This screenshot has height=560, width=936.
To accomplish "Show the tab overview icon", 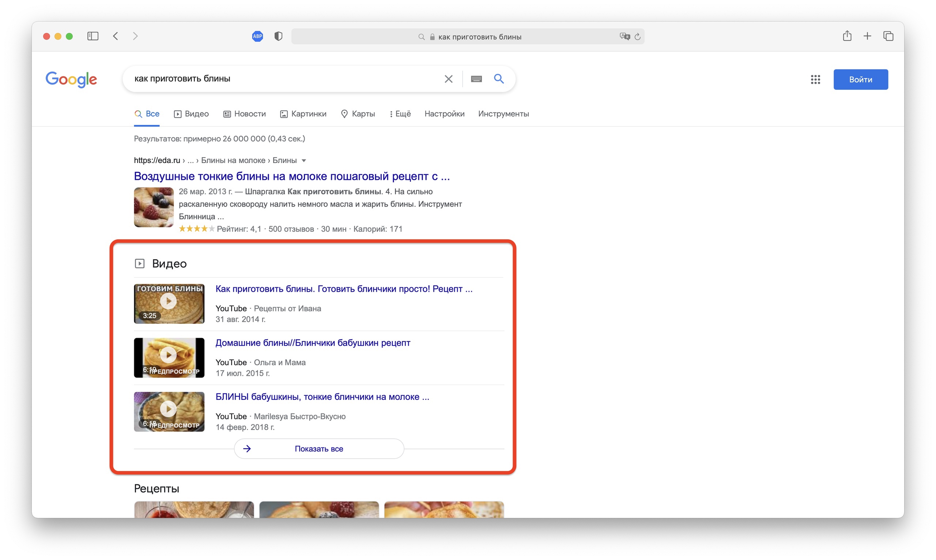I will pos(888,36).
